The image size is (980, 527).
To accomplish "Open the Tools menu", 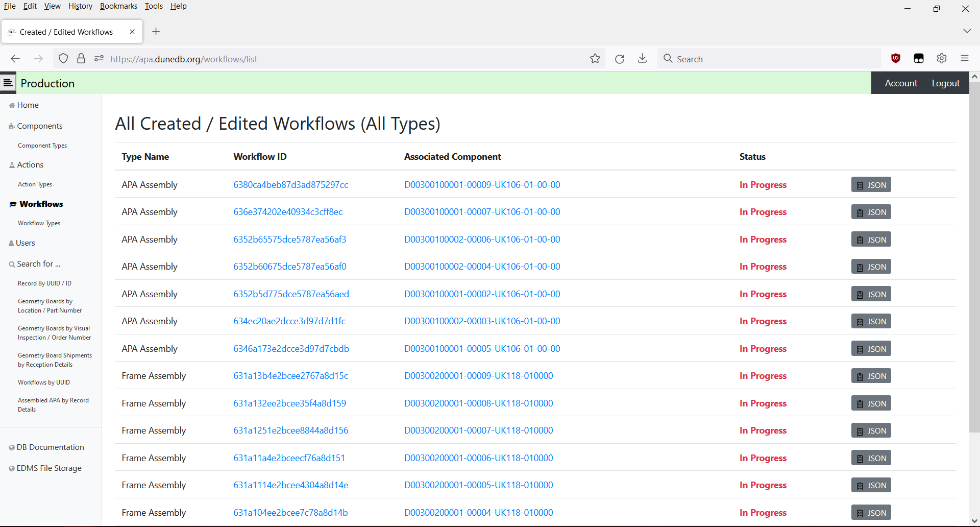I will pos(154,6).
